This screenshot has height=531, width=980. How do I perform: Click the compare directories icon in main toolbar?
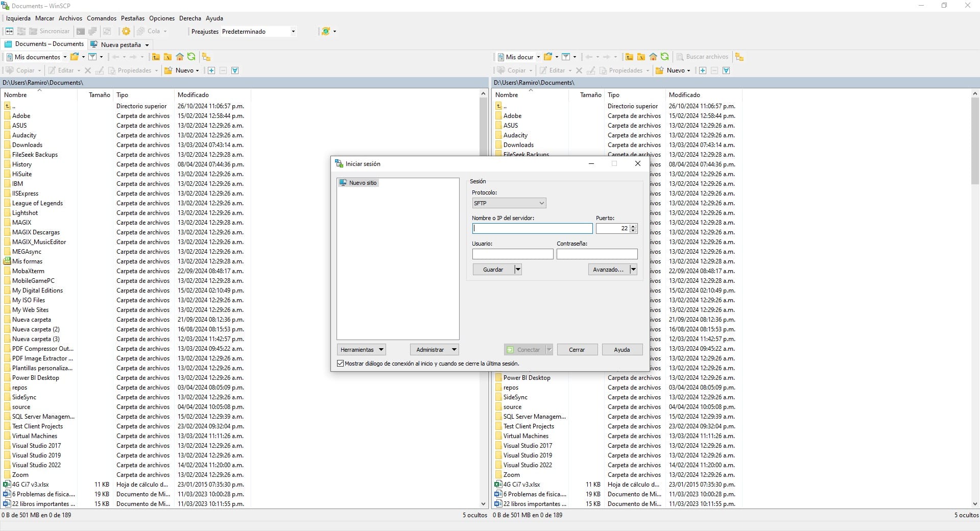tap(10, 31)
